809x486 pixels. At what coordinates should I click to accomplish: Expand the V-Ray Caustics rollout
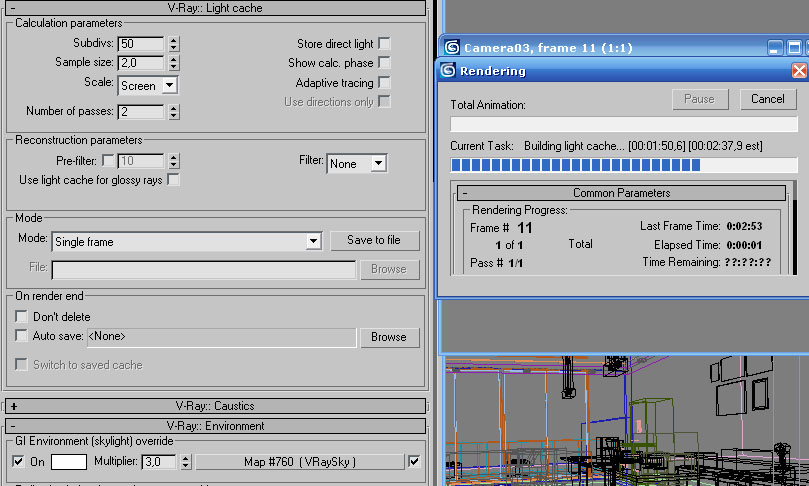coord(215,406)
